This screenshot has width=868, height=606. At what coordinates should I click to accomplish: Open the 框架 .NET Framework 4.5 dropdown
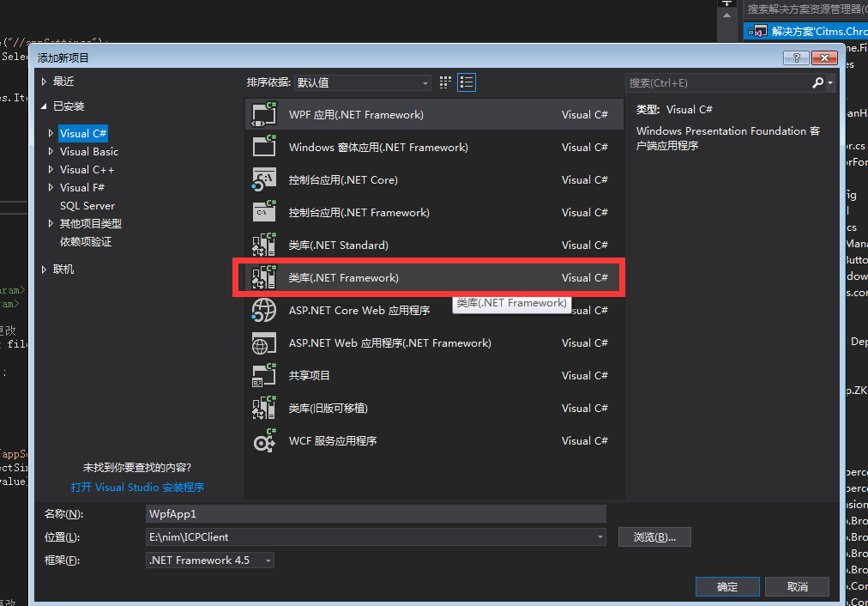210,560
